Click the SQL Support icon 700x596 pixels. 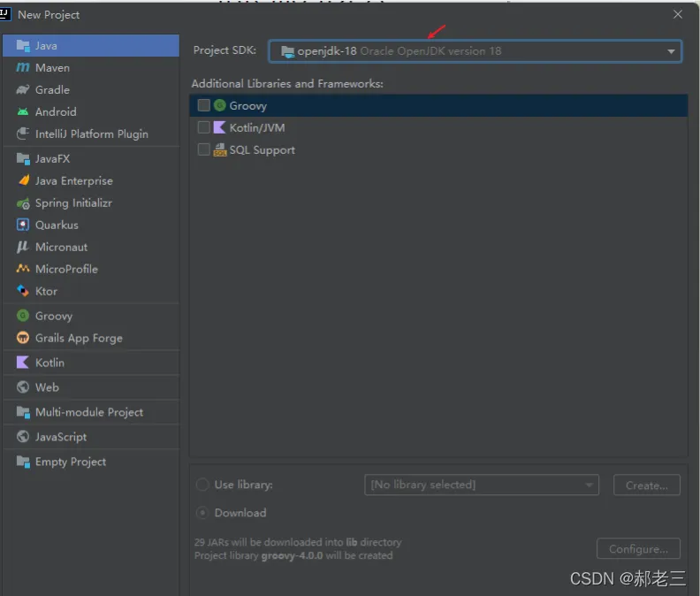pyautogui.click(x=220, y=149)
